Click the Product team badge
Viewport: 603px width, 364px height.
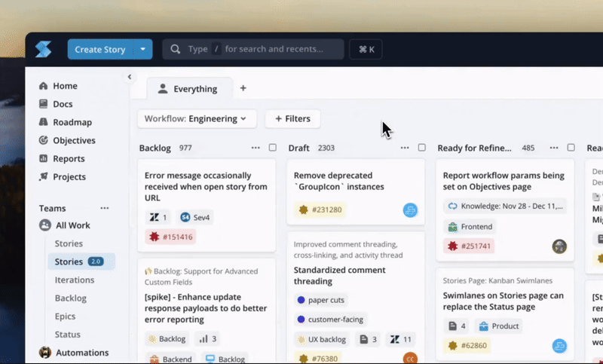click(499, 326)
